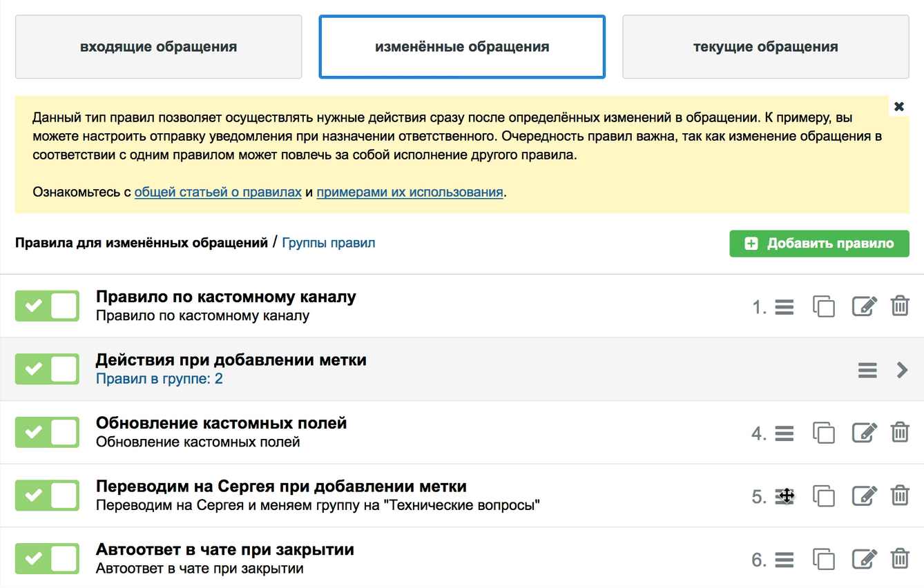Click title "Действия при добавлении метки"

point(231,360)
